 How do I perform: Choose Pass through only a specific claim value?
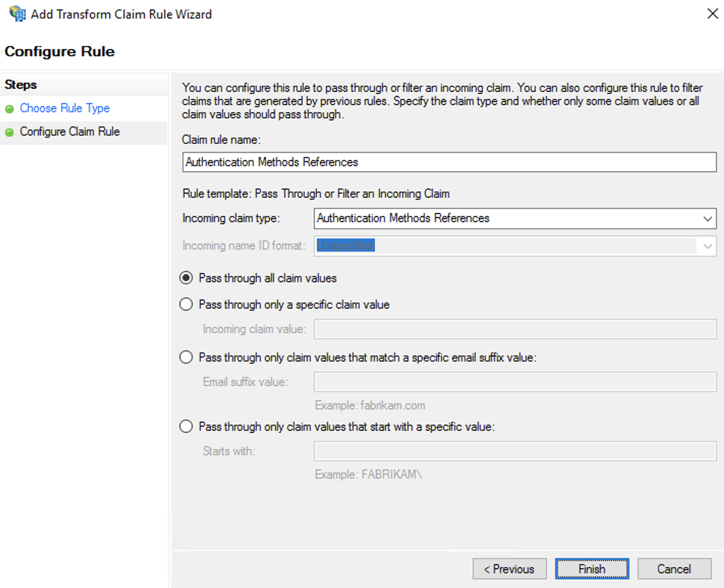[186, 304]
